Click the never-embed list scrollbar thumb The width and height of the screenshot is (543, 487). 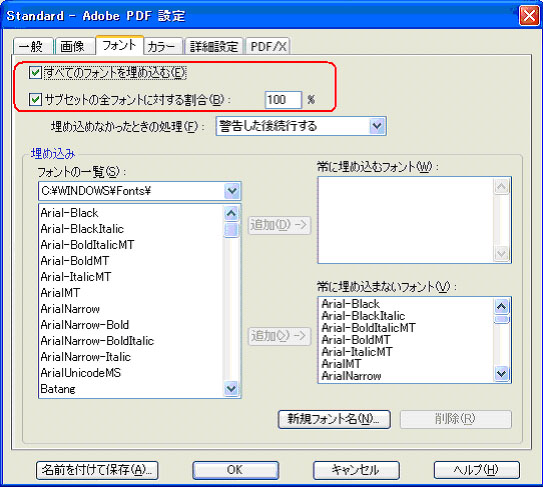(x=501, y=319)
